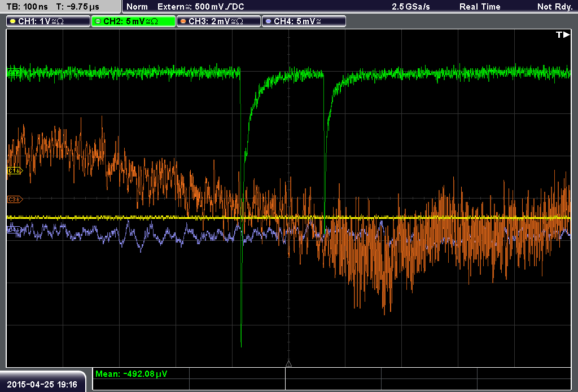578x392 pixels.
Task: Click the trigger time triangle marker at bottom
Action: 288,364
